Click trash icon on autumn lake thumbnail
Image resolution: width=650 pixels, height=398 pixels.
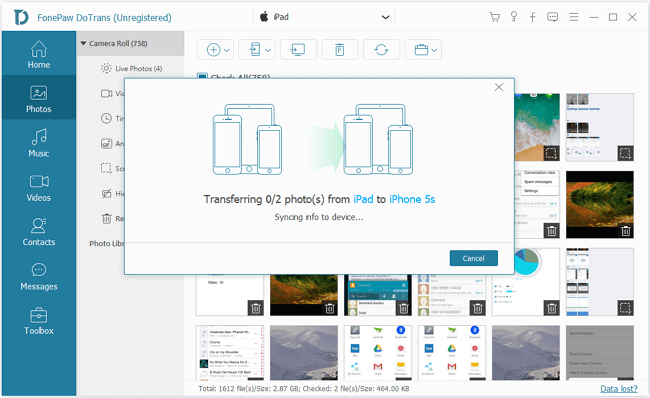pos(626,231)
